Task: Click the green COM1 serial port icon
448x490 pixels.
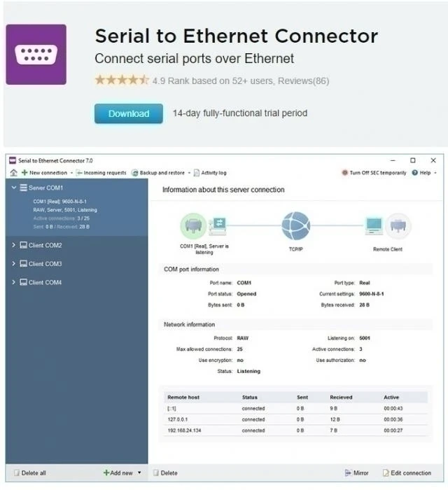Action: coord(193,225)
